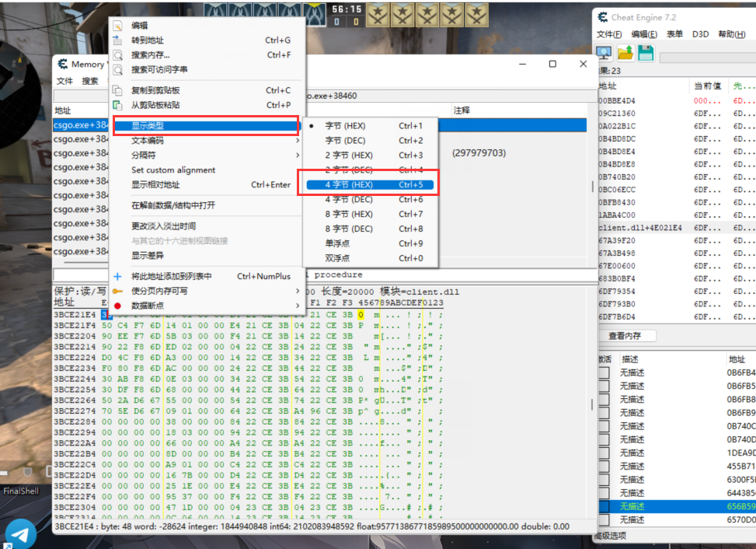Viewport: 756px width, 549px height.
Task: Expand the 使分页内存可写 submenu
Action: (x=207, y=291)
